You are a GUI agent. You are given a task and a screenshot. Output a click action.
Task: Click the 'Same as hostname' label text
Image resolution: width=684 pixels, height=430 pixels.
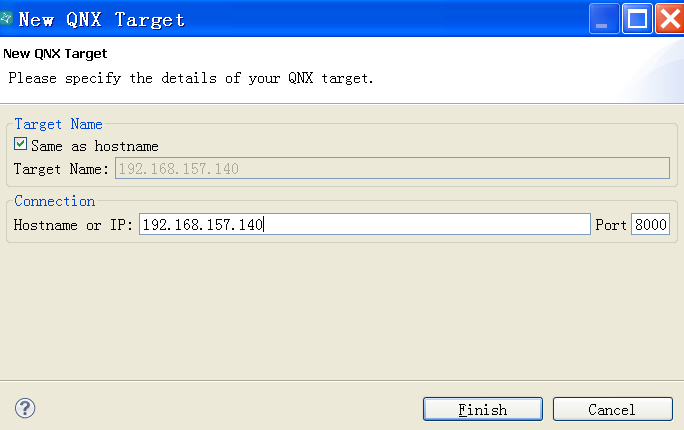point(95,146)
